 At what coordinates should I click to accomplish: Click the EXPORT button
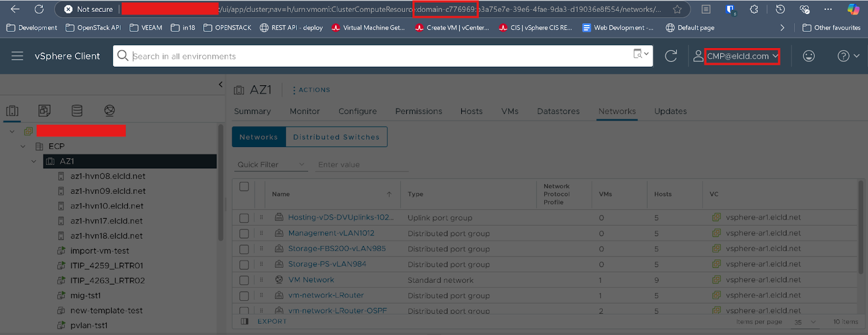tap(272, 321)
